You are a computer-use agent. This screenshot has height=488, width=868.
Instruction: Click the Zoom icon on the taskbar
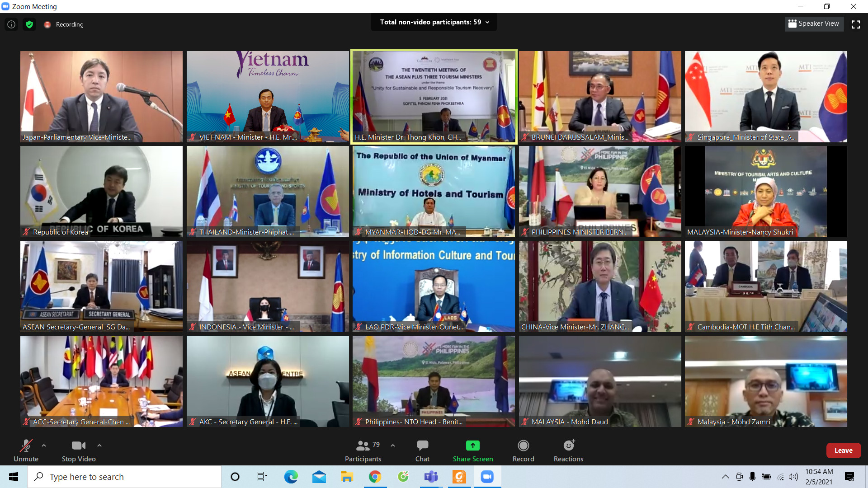(487, 477)
